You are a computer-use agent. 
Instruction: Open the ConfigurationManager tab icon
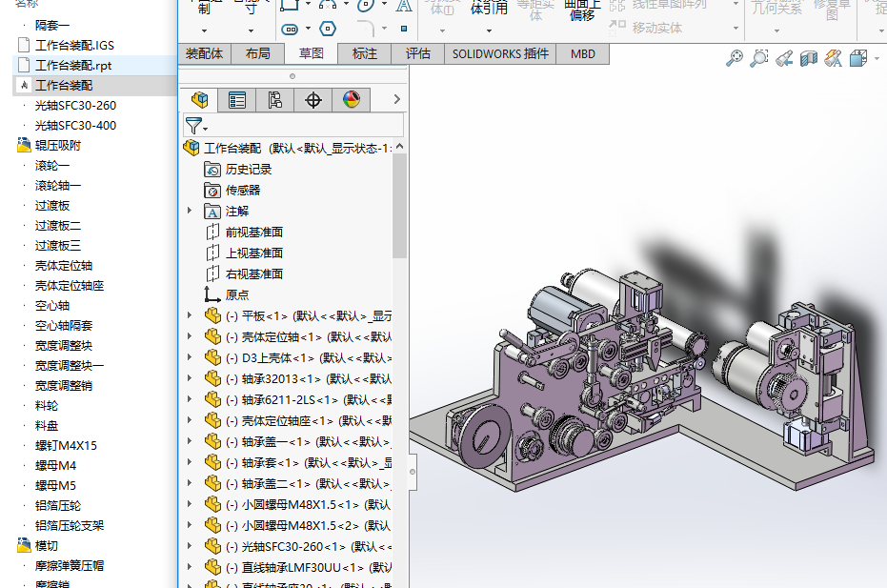point(275,99)
